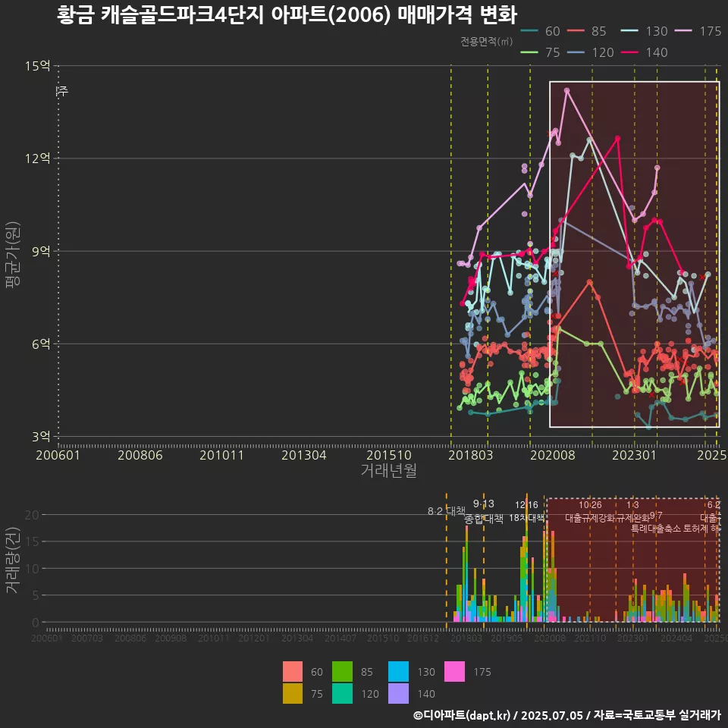Click the peak point of the 140 line
The image size is (728, 728).
pos(617,138)
